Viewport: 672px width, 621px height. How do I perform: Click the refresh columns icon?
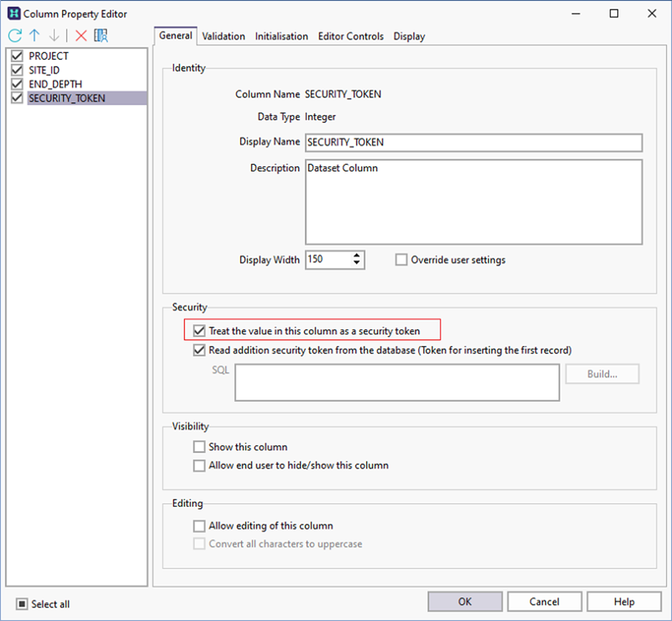15,36
